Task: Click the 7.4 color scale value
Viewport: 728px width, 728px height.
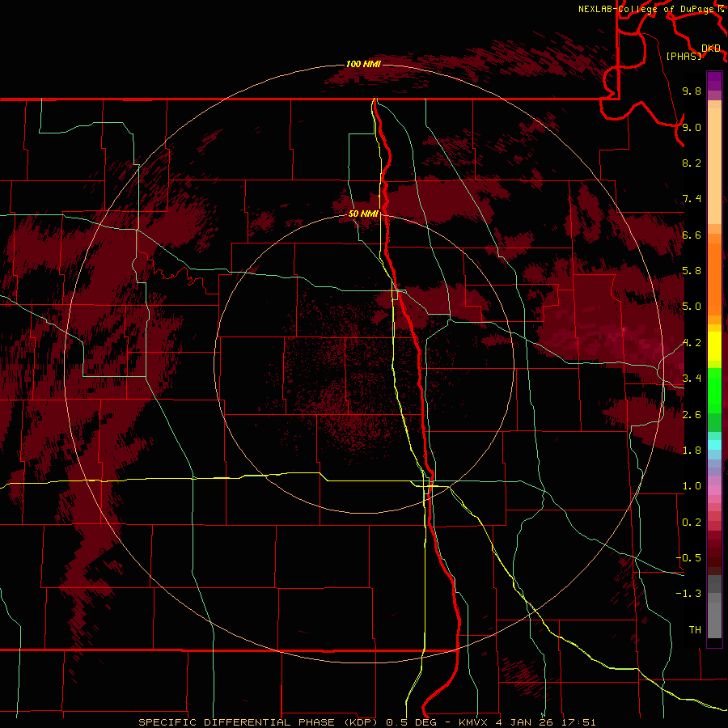Action: point(692,199)
